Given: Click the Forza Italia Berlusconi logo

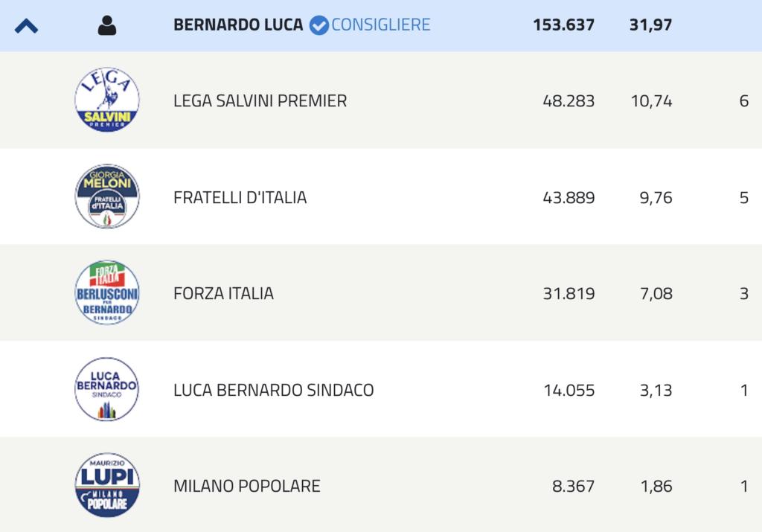Looking at the screenshot, I should click(x=107, y=292).
